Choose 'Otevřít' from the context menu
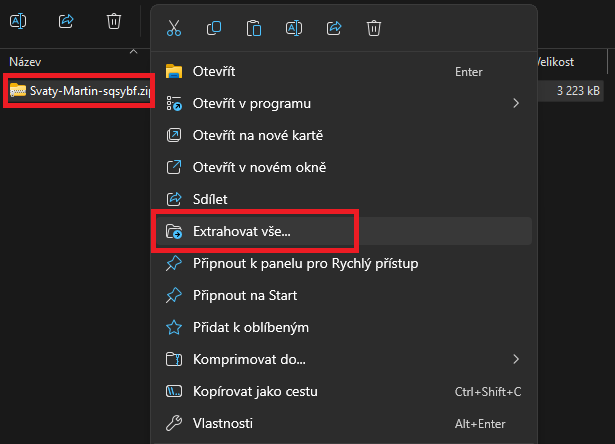The image size is (615, 444). tap(213, 72)
